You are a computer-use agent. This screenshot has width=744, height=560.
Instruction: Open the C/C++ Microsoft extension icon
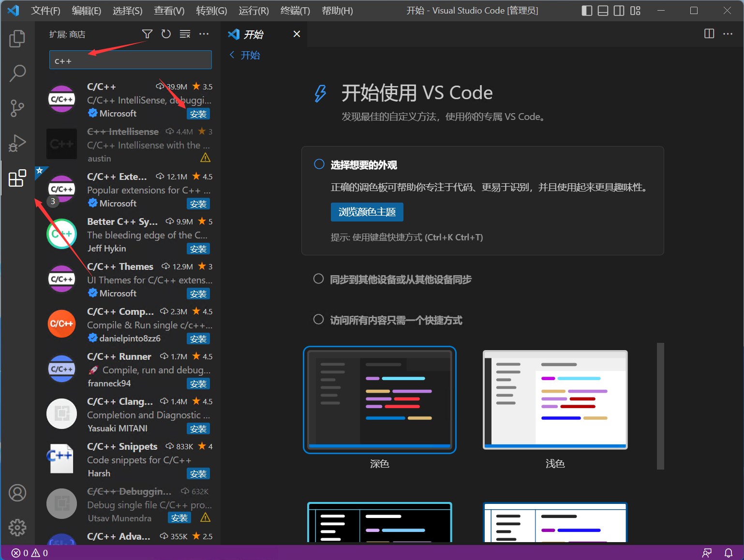tap(61, 99)
